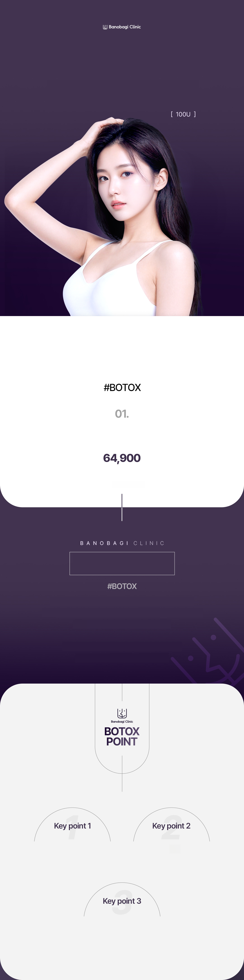The width and height of the screenshot is (244, 980).
Task: Click the gray #BOTOX text on purple background
Action: 122,586
